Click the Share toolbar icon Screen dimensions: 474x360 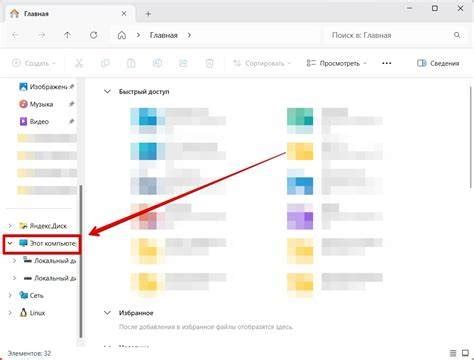coord(183,63)
